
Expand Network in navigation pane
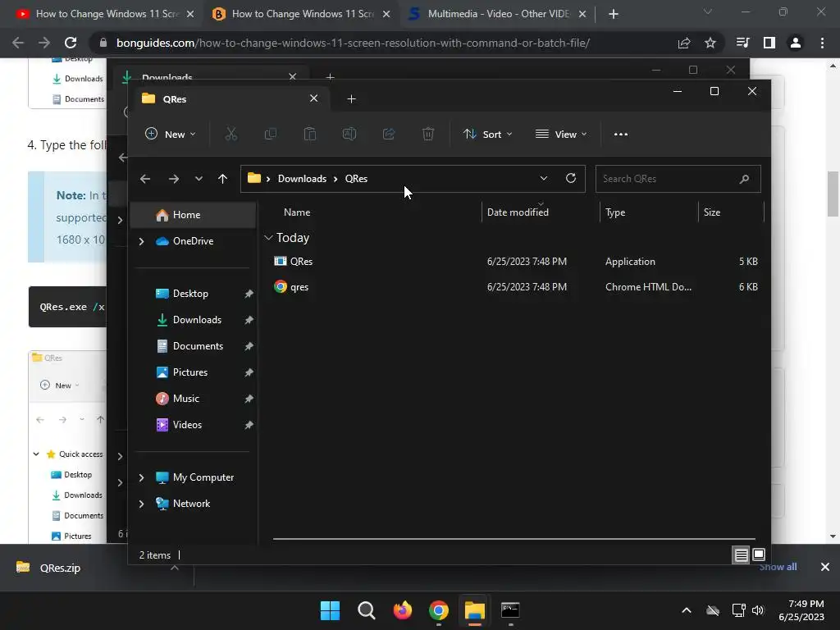click(x=141, y=504)
